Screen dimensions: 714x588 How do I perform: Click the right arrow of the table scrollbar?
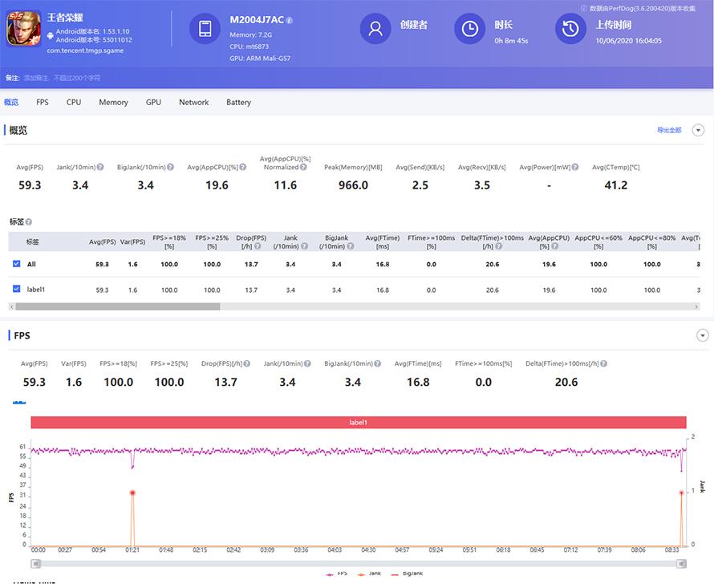coord(696,307)
